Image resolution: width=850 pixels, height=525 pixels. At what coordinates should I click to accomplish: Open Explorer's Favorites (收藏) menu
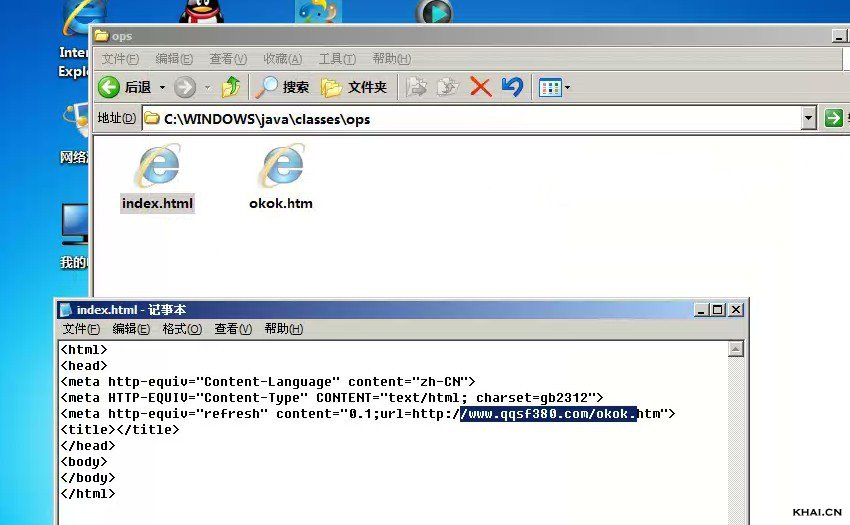[x=282, y=59]
